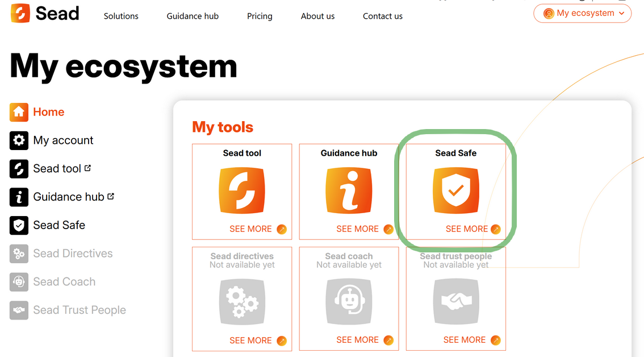The width and height of the screenshot is (644, 357).
Task: Click the Home house icon in sidebar
Action: tap(19, 112)
